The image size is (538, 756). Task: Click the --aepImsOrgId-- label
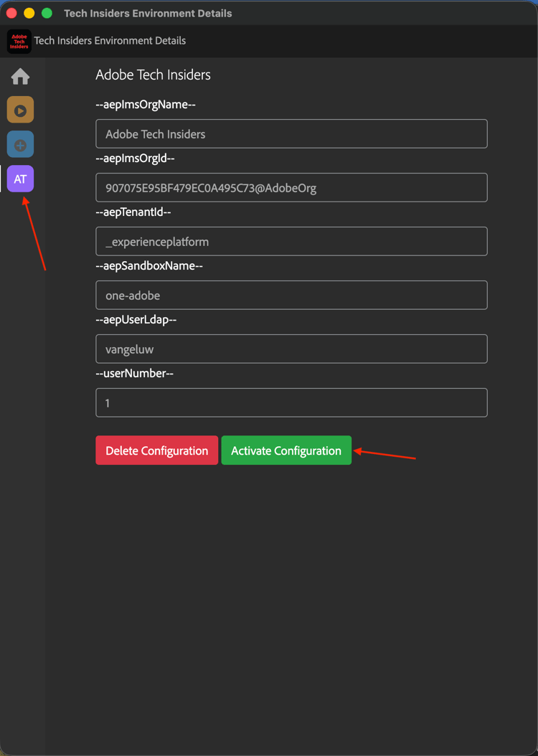(x=135, y=158)
